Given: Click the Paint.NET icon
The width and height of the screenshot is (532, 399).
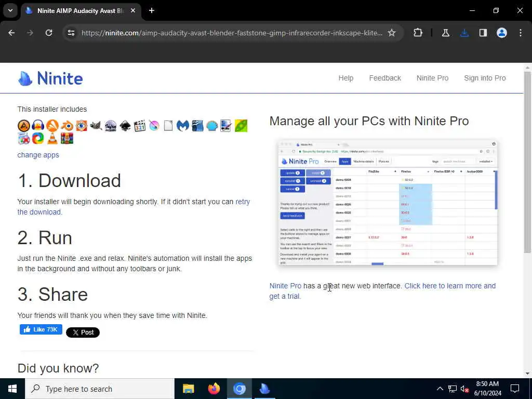Looking at the screenshot, I should tap(227, 126).
